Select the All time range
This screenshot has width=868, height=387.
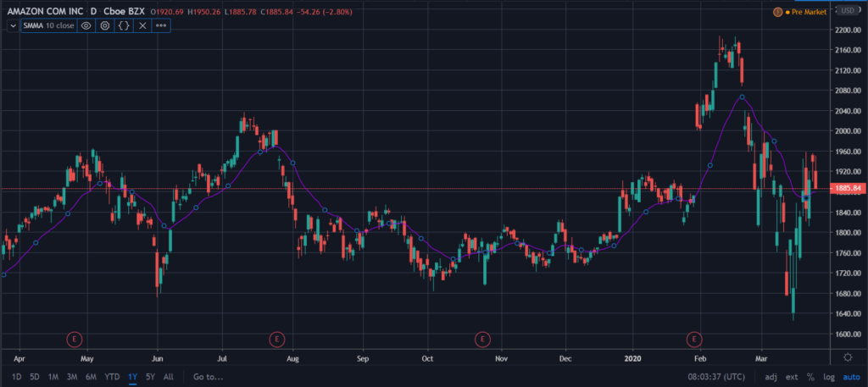pos(169,377)
